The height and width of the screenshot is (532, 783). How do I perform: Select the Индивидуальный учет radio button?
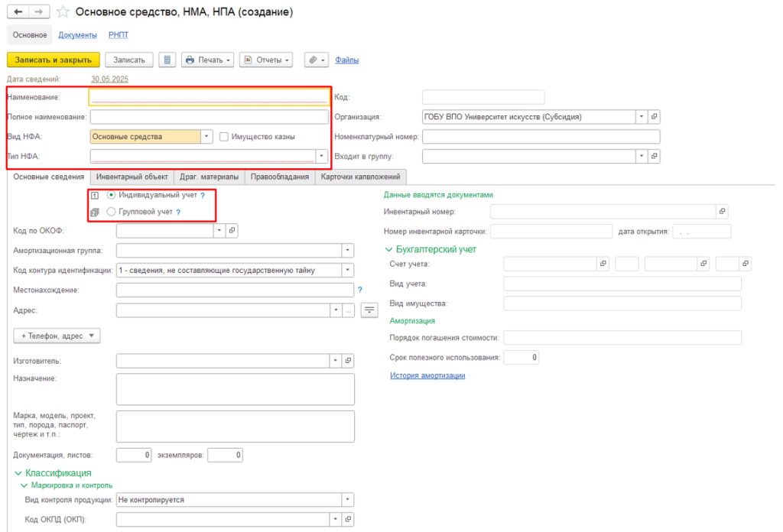112,195
